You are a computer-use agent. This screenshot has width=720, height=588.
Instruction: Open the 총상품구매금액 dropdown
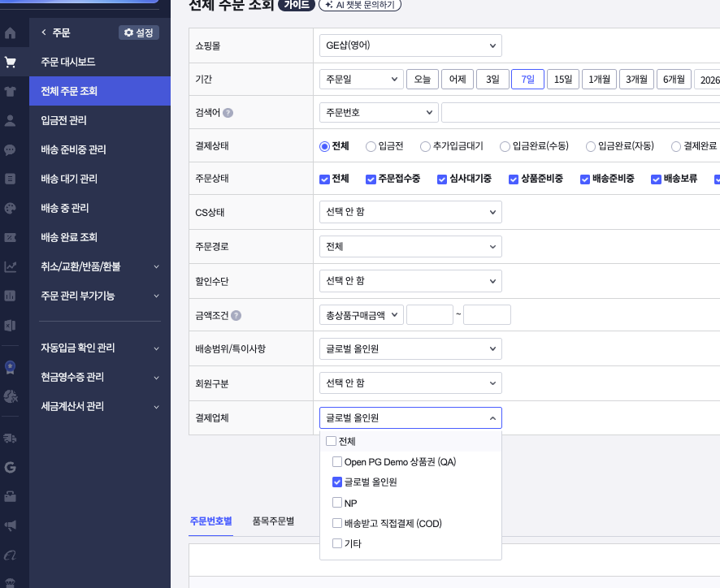pos(362,315)
